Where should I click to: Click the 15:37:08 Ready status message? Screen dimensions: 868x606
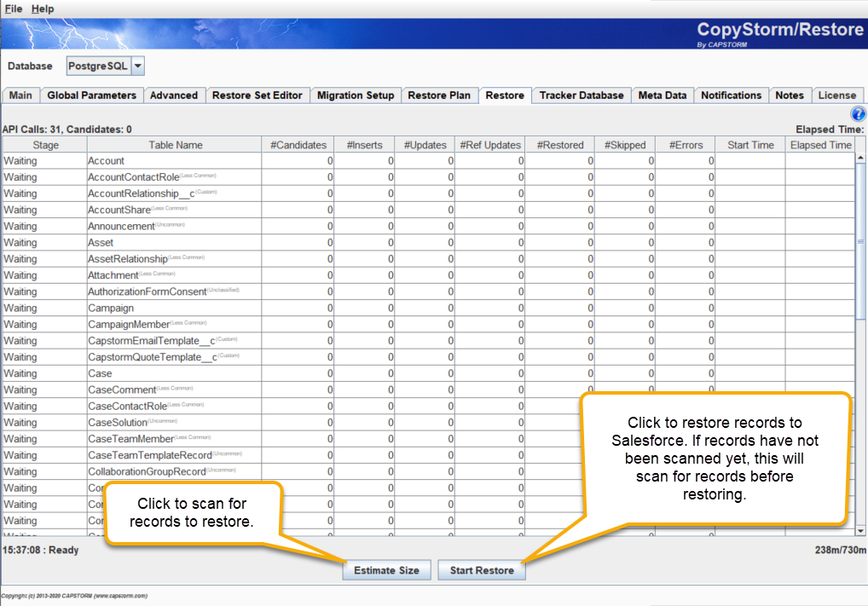click(40, 550)
